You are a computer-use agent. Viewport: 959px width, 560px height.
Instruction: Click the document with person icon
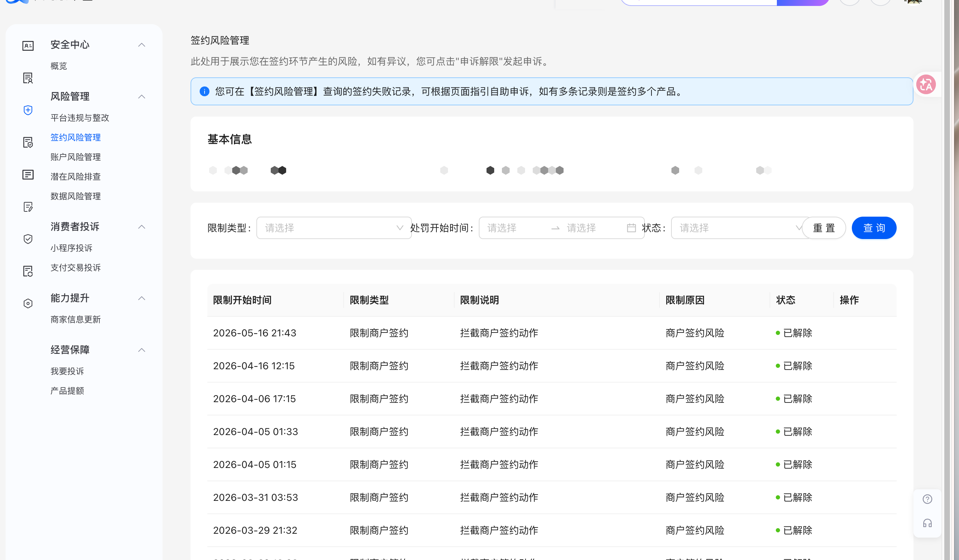(x=28, y=78)
